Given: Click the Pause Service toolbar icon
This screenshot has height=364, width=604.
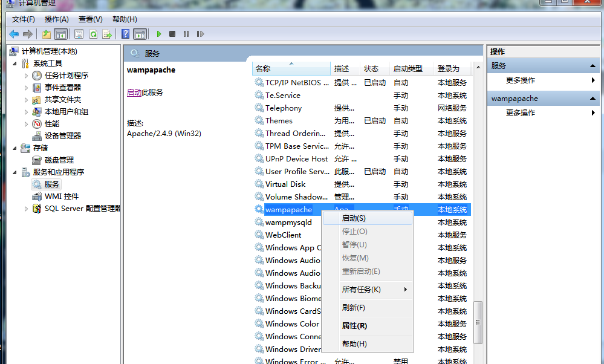Looking at the screenshot, I should (x=186, y=34).
